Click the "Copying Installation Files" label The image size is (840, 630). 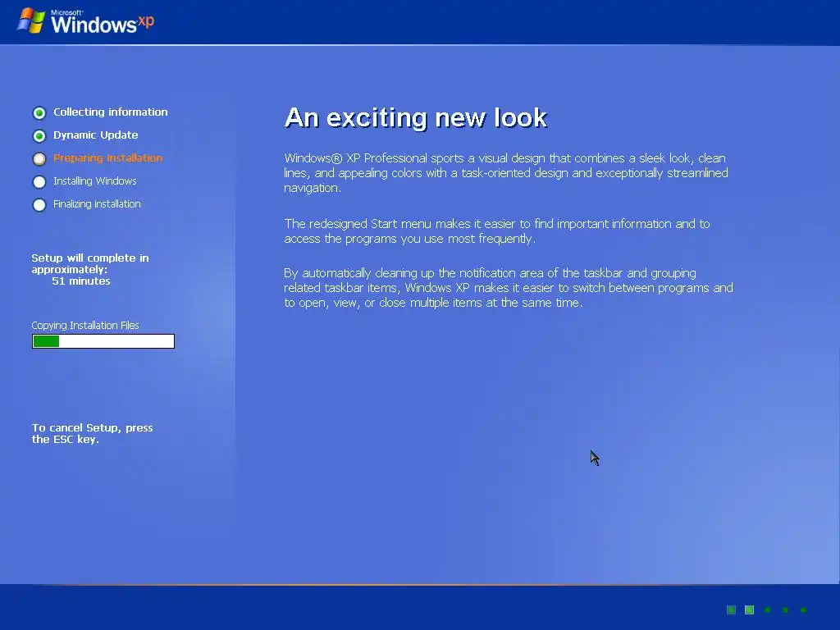[85, 325]
